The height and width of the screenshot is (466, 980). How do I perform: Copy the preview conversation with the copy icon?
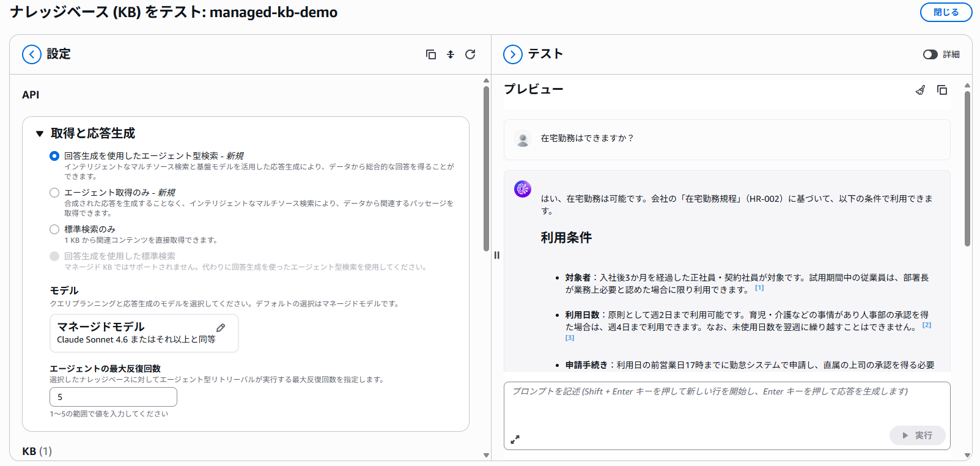pyautogui.click(x=942, y=90)
